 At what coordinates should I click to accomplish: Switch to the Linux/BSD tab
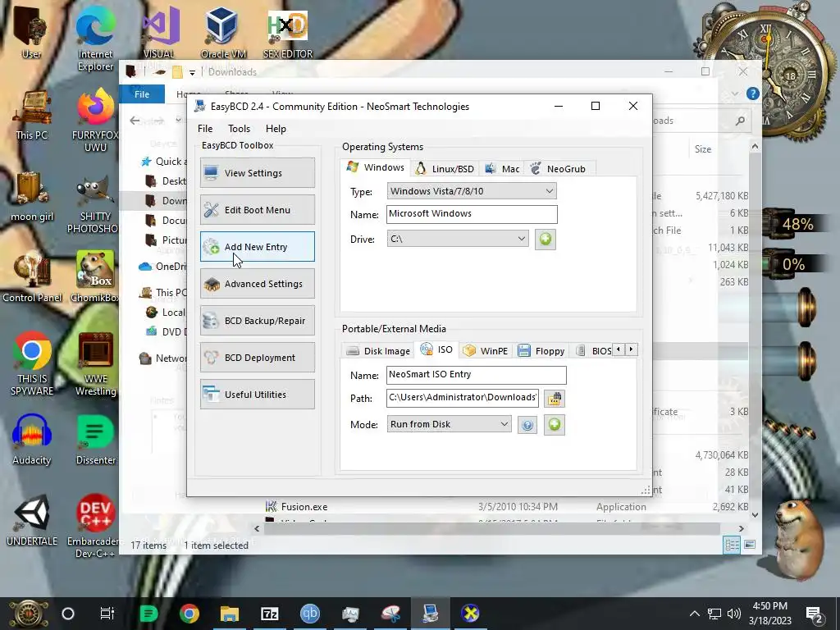[445, 169]
